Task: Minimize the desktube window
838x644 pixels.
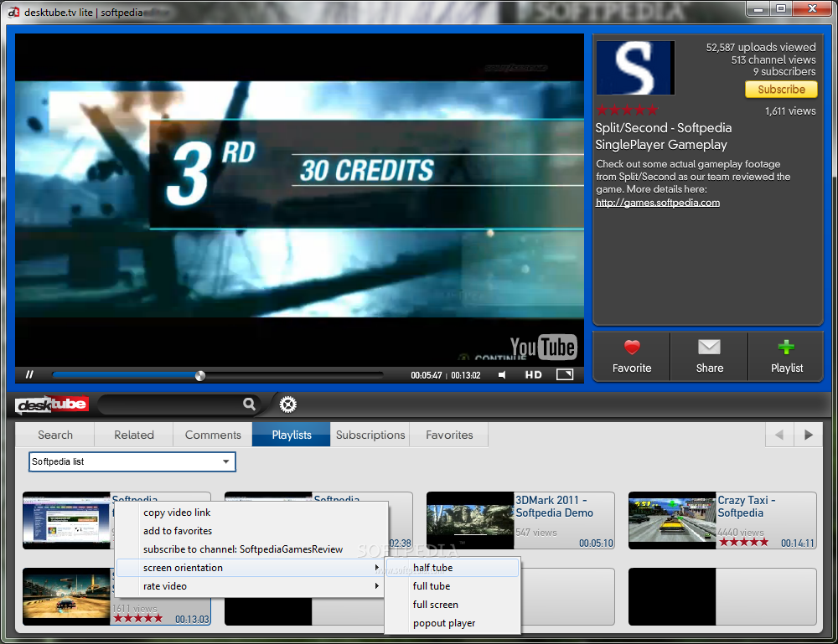Action: [758, 9]
